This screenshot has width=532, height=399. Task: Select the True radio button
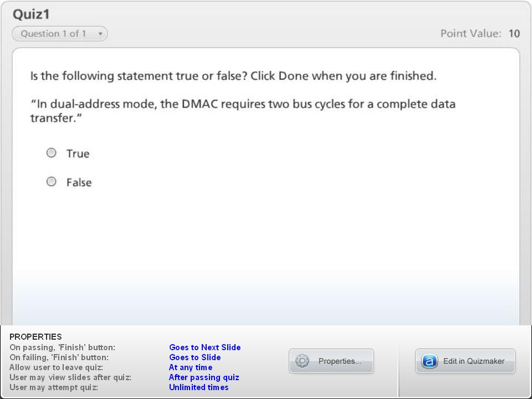tap(51, 153)
